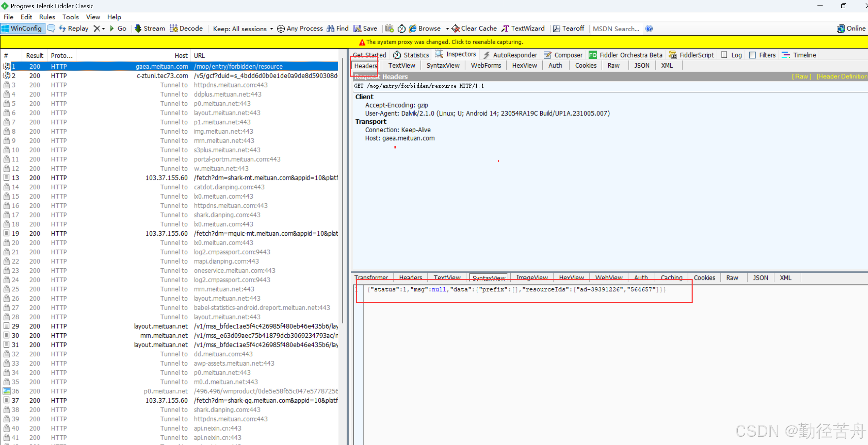Open the Keep All sessions dropdown

[243, 29]
